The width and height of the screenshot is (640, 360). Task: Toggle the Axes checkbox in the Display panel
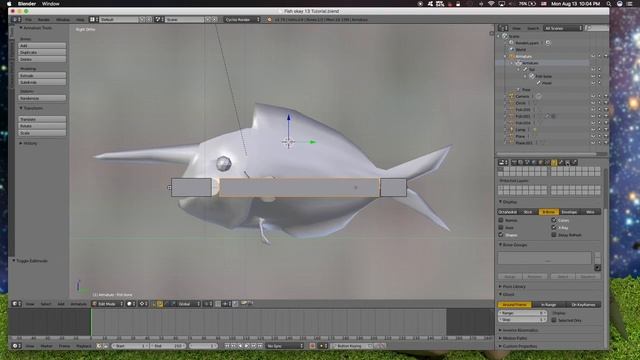(501, 227)
